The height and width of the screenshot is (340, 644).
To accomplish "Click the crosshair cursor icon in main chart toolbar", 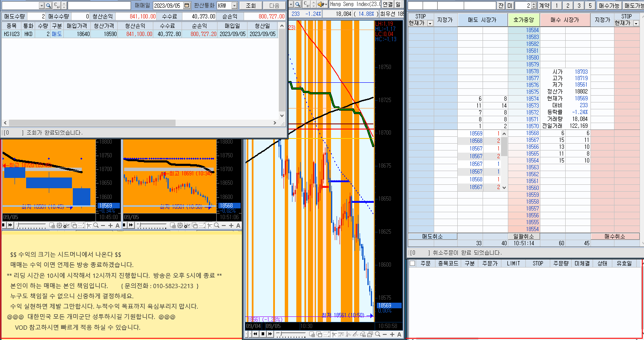I will pyautogui.click(x=334, y=334).
